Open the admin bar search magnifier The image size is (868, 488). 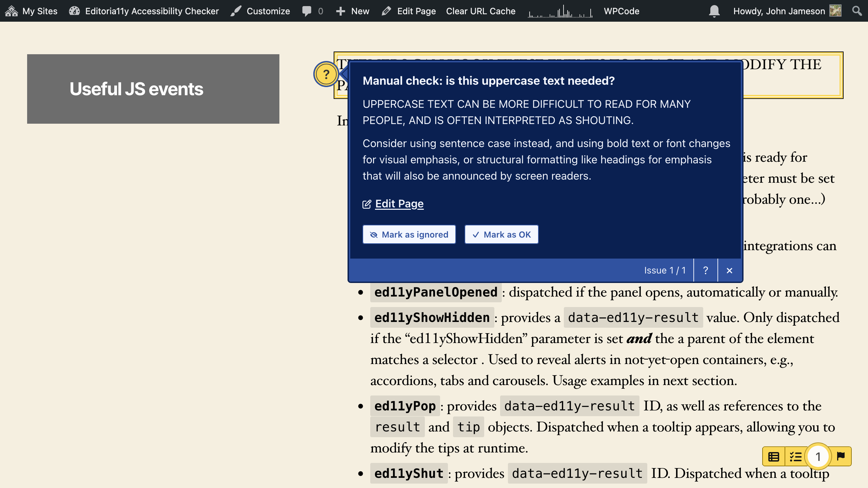pos(857,11)
